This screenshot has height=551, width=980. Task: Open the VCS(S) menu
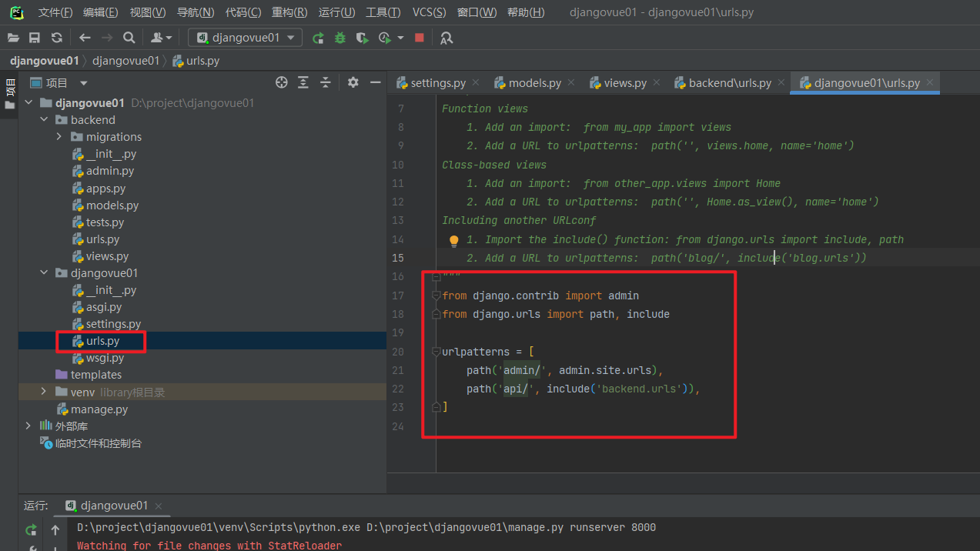pyautogui.click(x=429, y=12)
